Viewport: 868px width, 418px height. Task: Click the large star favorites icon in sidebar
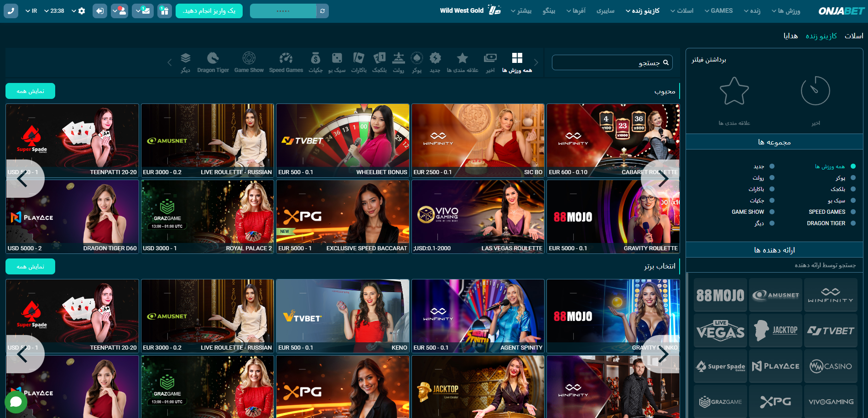tap(734, 91)
